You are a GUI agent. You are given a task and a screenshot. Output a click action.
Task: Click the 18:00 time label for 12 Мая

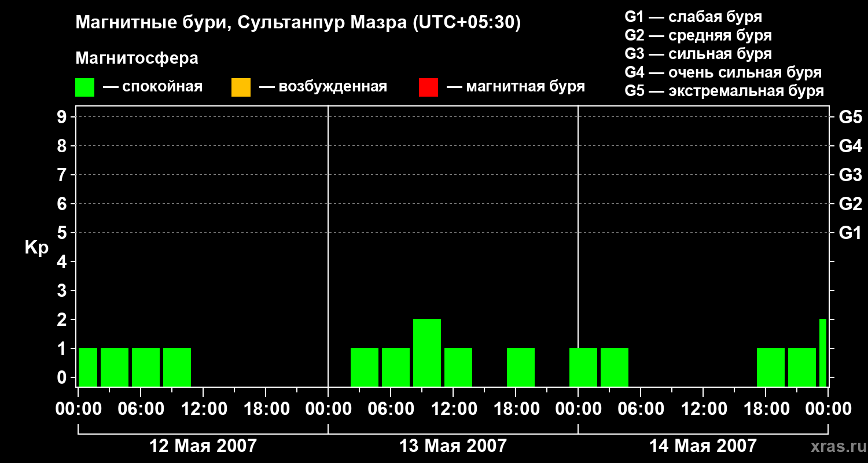(x=266, y=409)
